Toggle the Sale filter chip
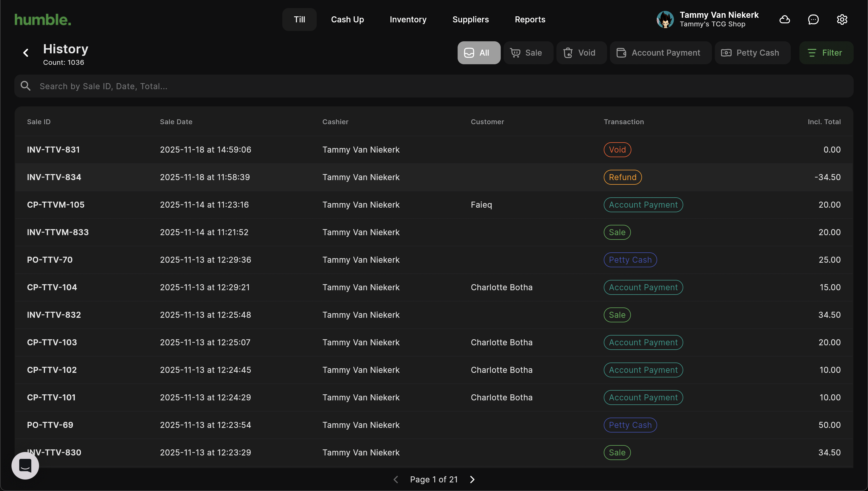868x491 pixels. coord(528,53)
